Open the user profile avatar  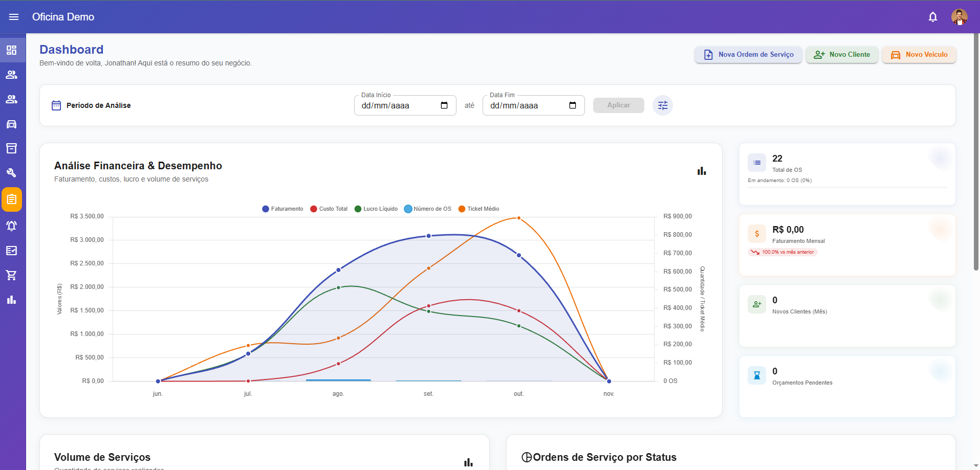(x=959, y=17)
